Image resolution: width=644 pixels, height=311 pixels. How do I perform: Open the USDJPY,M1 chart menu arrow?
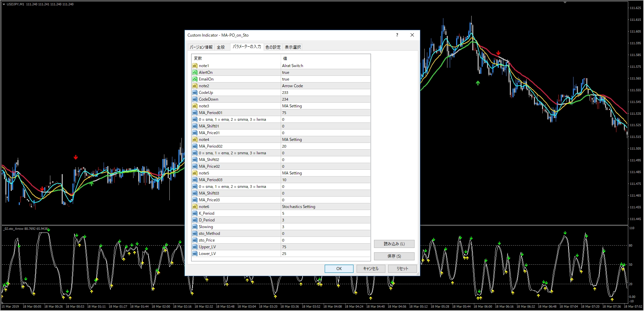coord(4,4)
